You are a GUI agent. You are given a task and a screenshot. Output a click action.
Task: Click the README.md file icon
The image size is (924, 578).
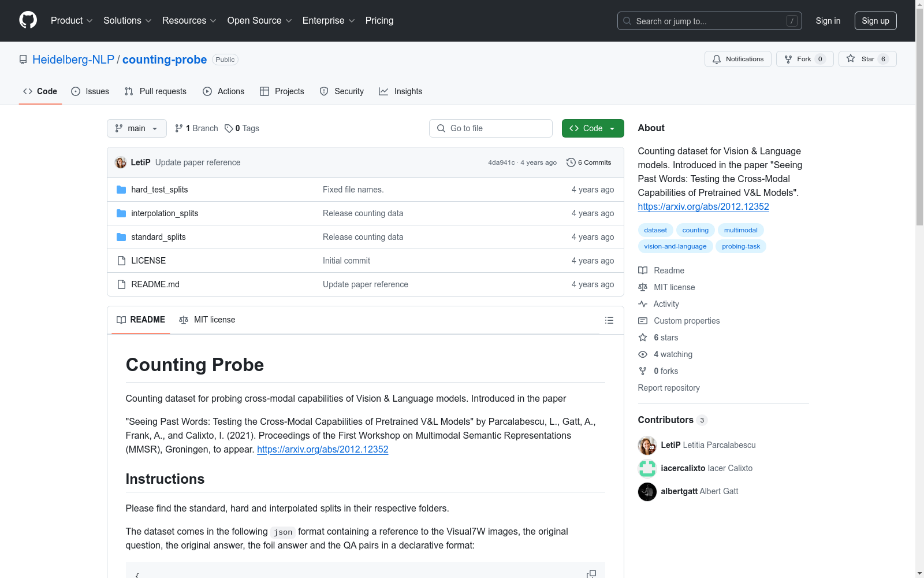pyautogui.click(x=121, y=284)
